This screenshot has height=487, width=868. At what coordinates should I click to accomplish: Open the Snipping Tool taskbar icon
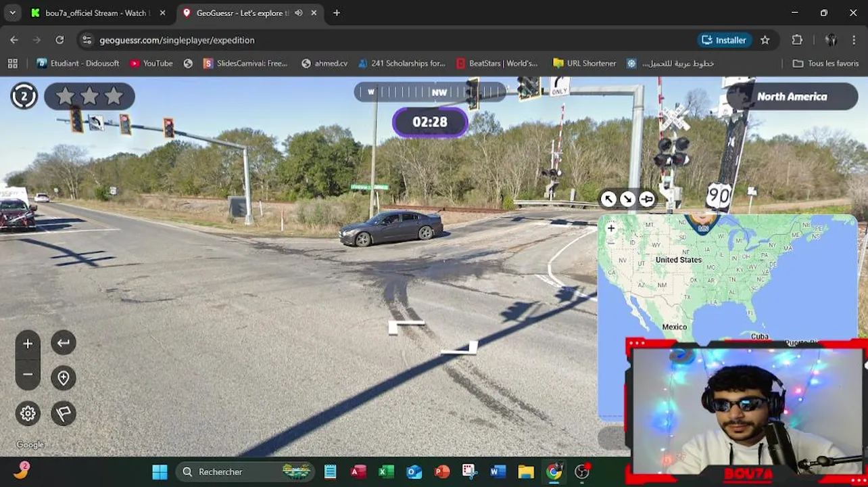(x=470, y=471)
